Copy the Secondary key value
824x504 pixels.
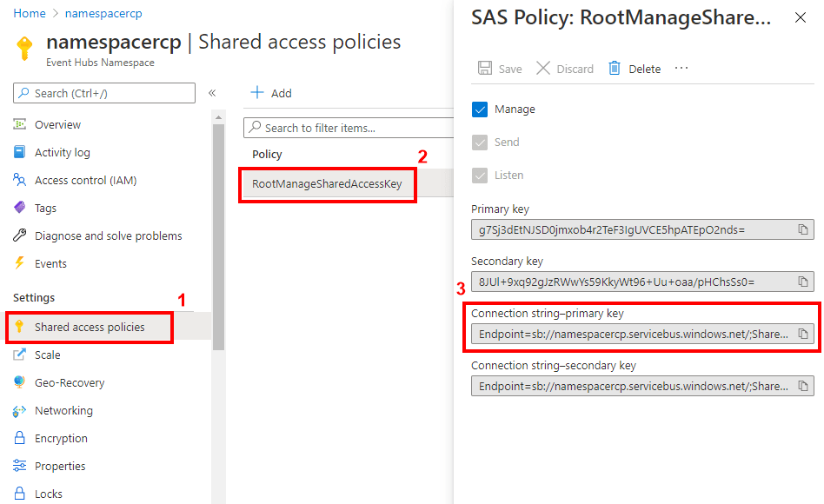(803, 282)
